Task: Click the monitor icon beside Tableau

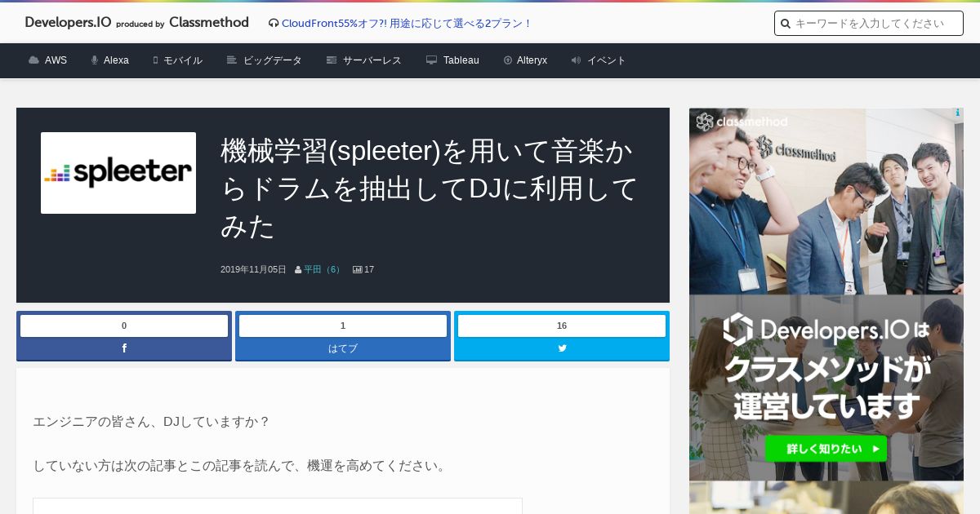Action: [x=431, y=60]
